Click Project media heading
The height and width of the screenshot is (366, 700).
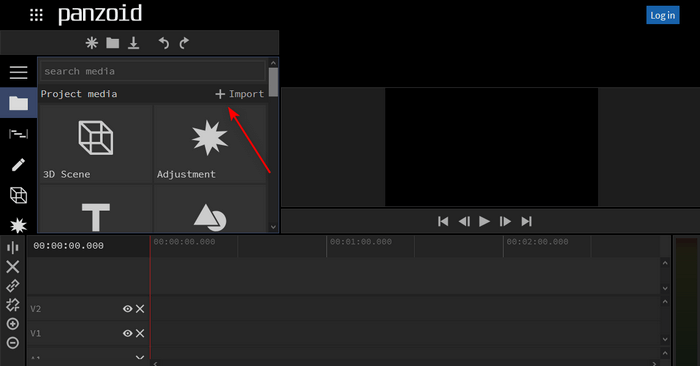[x=79, y=94]
